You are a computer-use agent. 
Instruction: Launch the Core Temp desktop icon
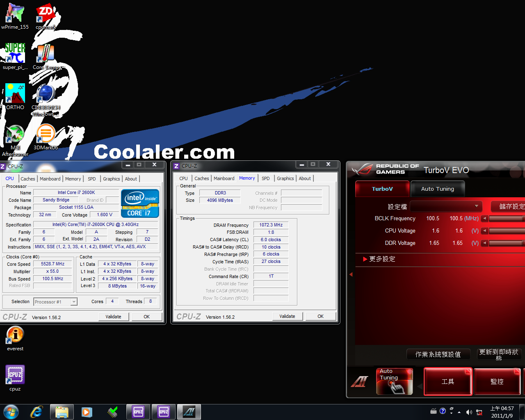point(46,57)
